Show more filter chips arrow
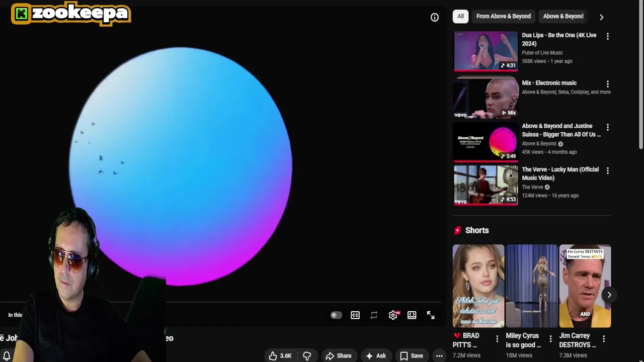 click(x=601, y=17)
